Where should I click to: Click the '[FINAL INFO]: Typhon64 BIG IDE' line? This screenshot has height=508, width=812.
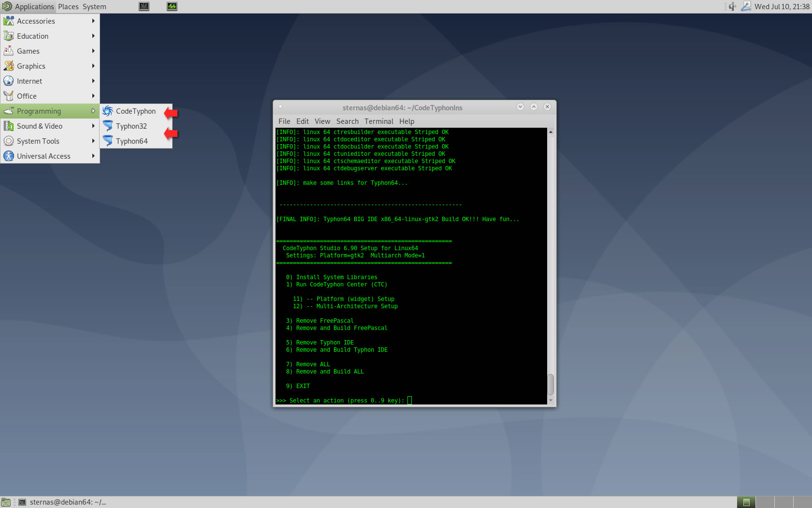pos(397,219)
